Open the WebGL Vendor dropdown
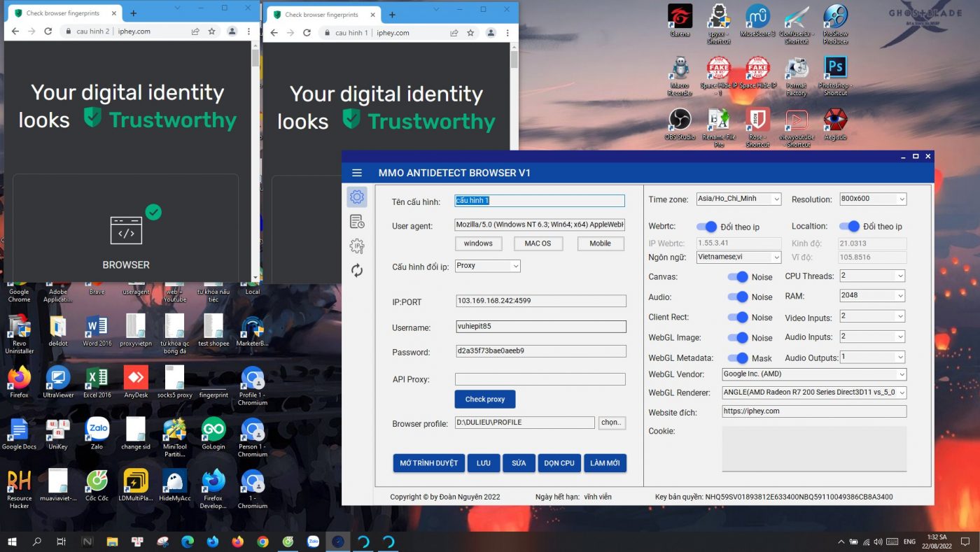980x552 pixels. pyautogui.click(x=901, y=374)
